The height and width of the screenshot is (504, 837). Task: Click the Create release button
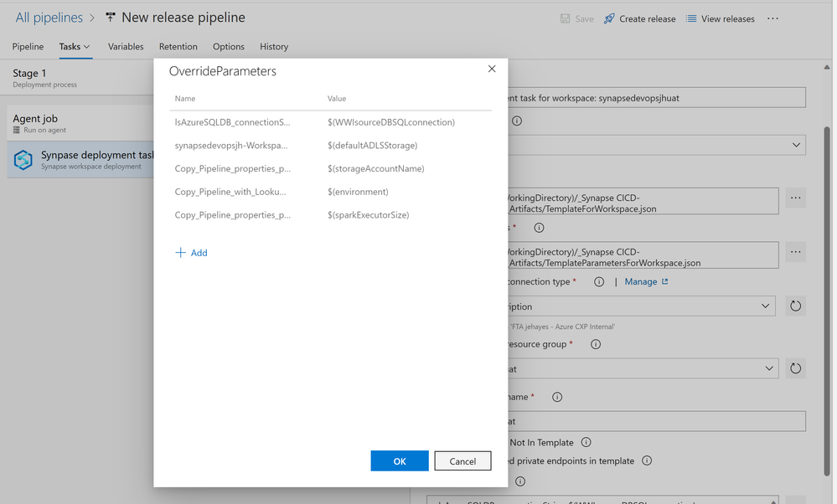click(x=639, y=18)
